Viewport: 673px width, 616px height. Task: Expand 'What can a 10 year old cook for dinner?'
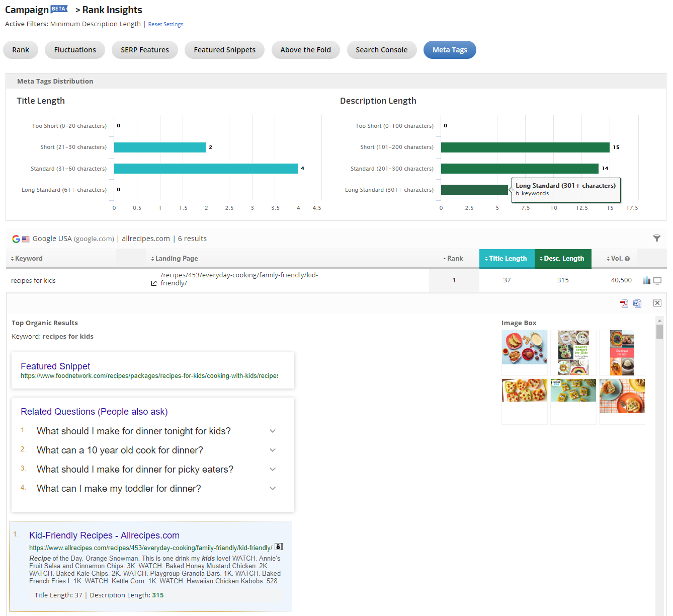click(273, 450)
